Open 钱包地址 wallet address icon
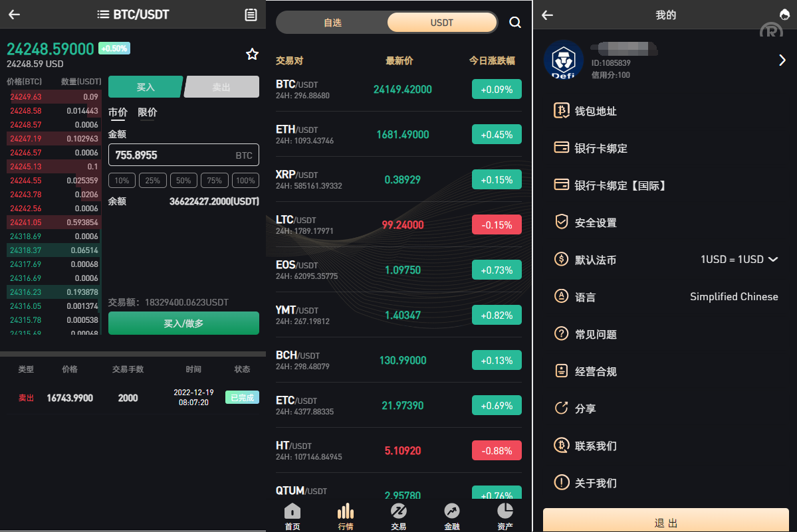This screenshot has height=532, width=797. pos(561,110)
